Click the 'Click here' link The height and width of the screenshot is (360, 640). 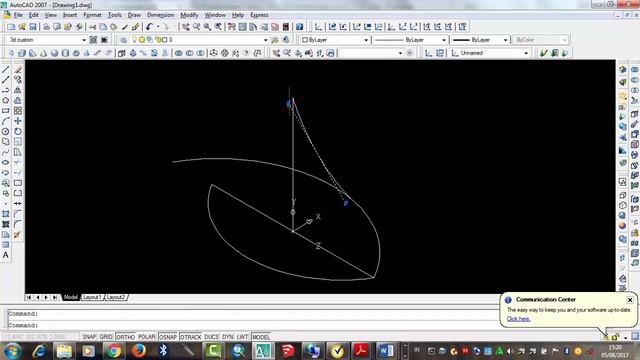click(518, 319)
